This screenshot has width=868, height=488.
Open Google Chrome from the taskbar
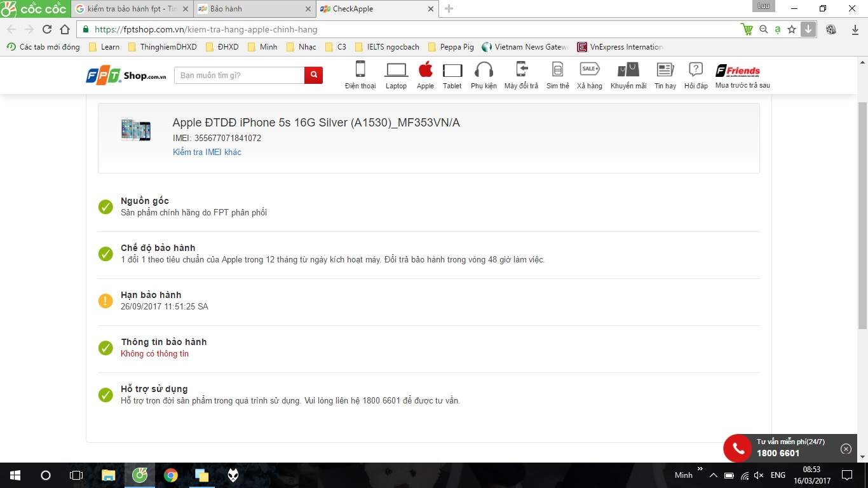click(170, 475)
